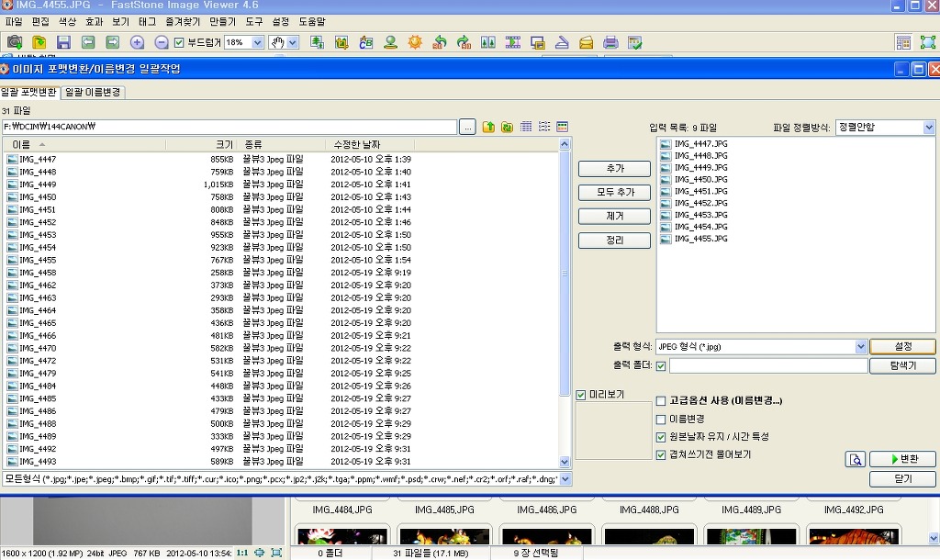The image size is (940, 560).
Task: Open the JPEG 형식 output format dropdown
Action: tap(861, 347)
